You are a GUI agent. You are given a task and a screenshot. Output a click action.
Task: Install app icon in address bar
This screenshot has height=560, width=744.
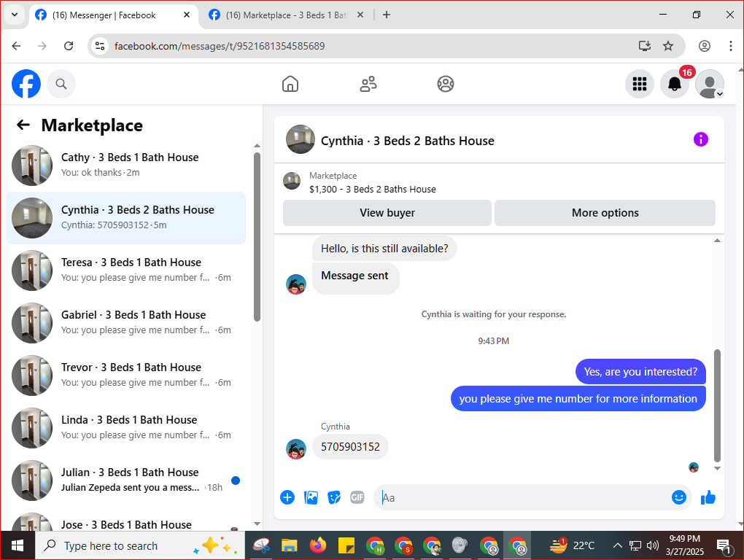(x=644, y=46)
